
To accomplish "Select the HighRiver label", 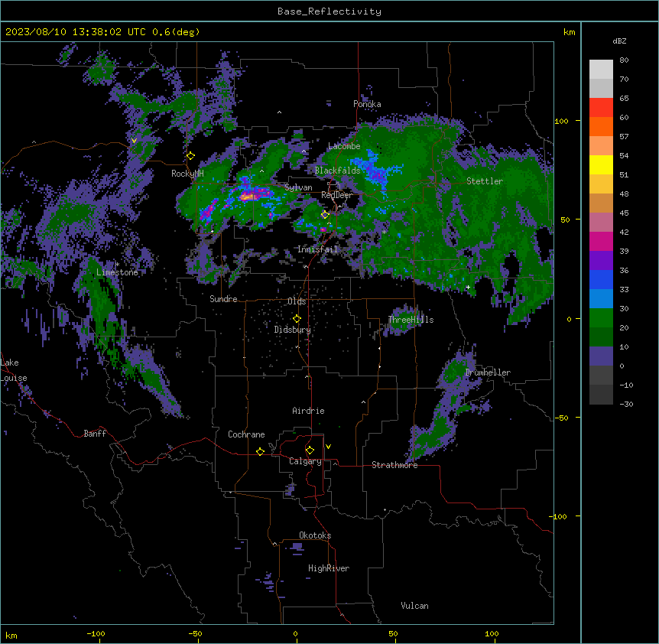I will pos(329,568).
